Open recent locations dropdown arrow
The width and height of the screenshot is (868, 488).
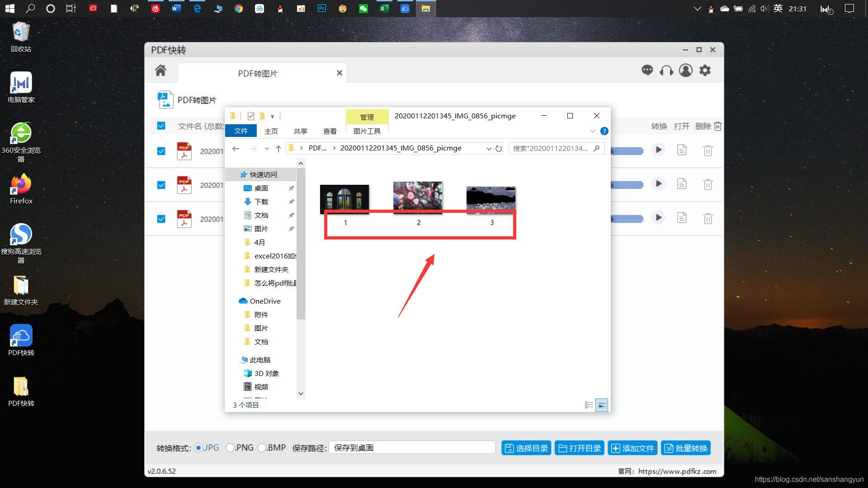point(267,149)
